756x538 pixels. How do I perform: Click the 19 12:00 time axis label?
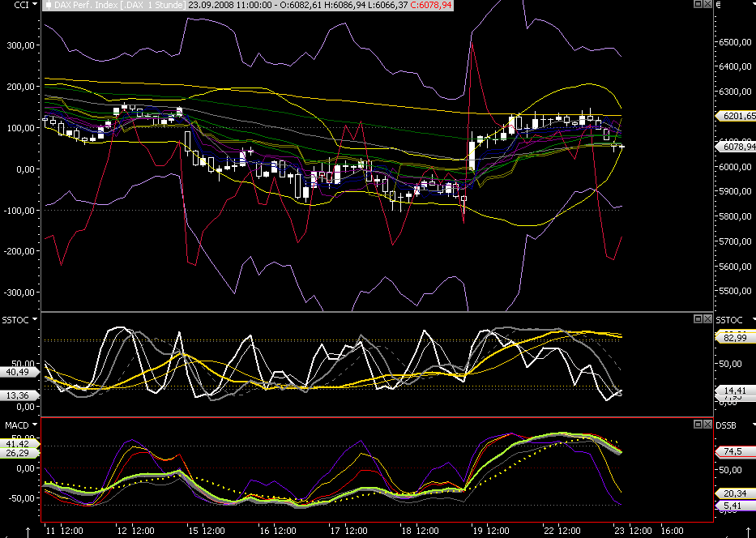coord(491,531)
